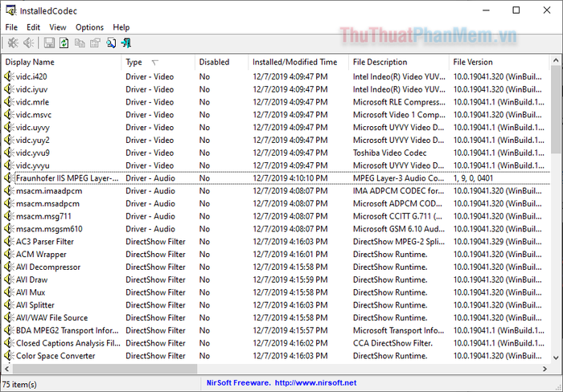Sort by Installed/Modified Time column header
The height and width of the screenshot is (392, 563).
click(298, 62)
